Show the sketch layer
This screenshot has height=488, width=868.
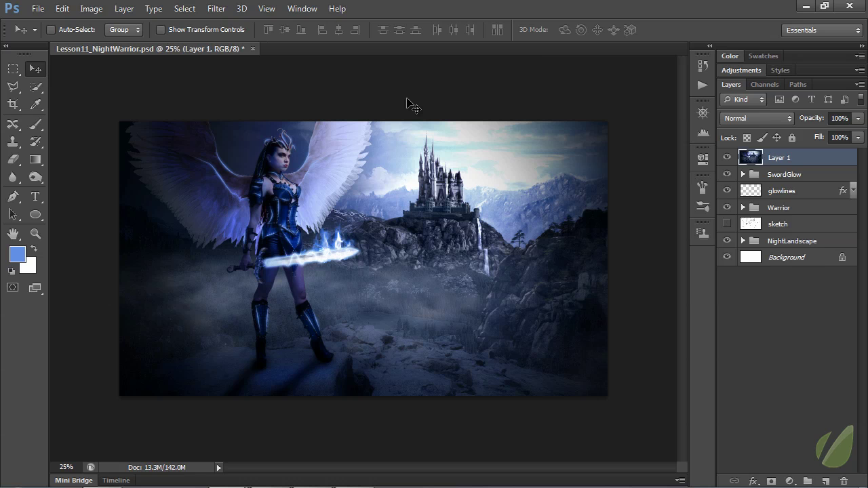tap(727, 224)
